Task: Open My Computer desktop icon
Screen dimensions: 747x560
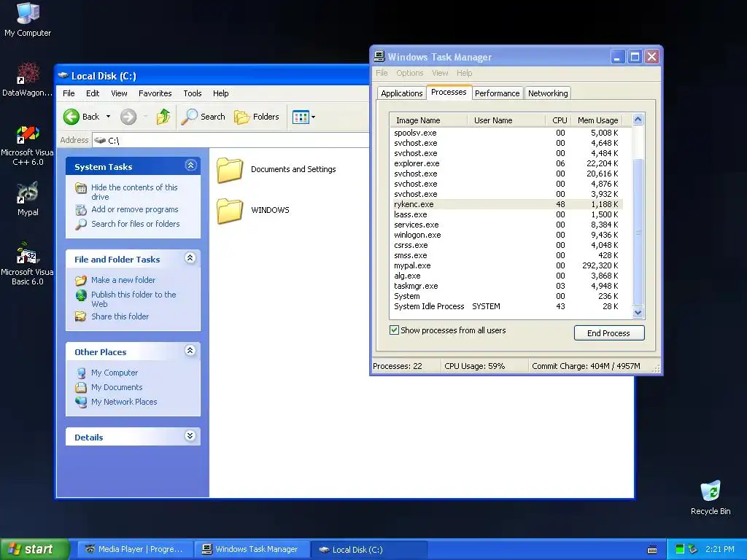Action: click(28, 19)
